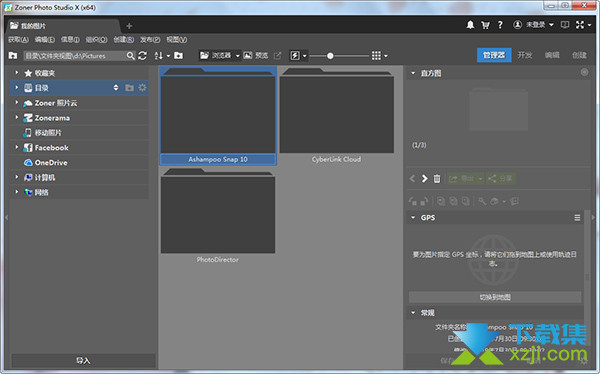Expand the 计算机 computer tree node
Screen dimensions: 600x374
point(16,177)
